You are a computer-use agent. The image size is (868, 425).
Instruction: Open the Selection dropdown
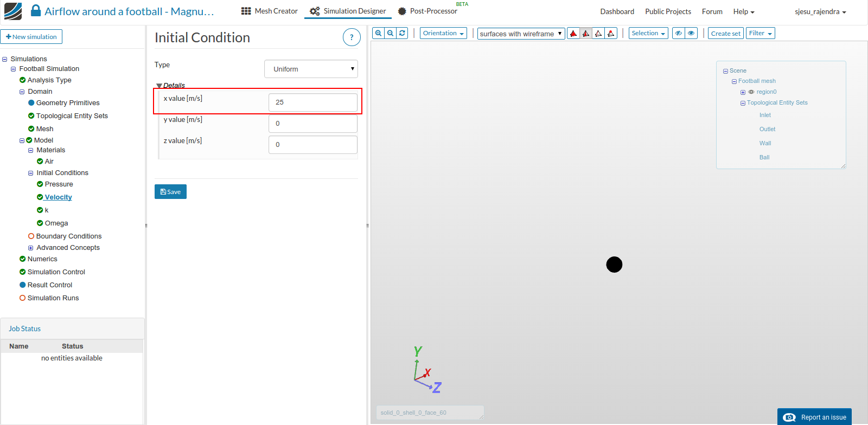click(648, 33)
